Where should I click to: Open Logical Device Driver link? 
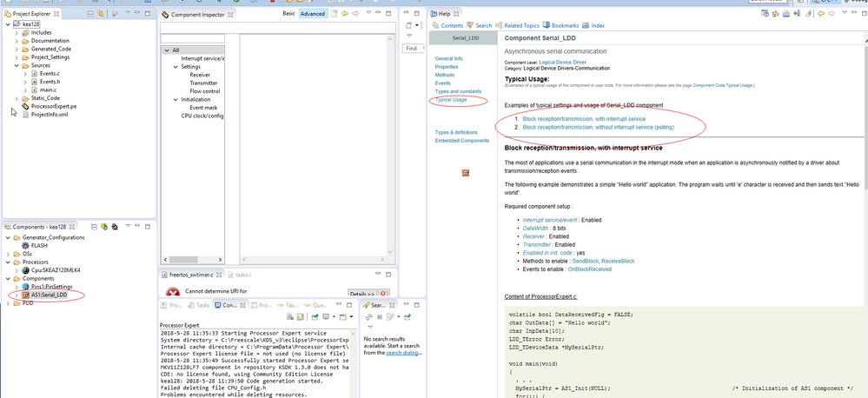[562, 63]
